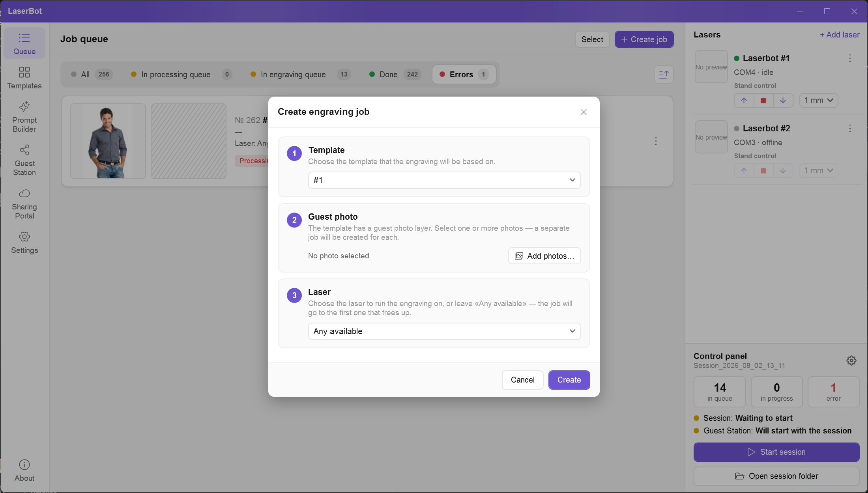Image resolution: width=868 pixels, height=493 pixels.
Task: Click the + Add laser link
Action: (840, 35)
